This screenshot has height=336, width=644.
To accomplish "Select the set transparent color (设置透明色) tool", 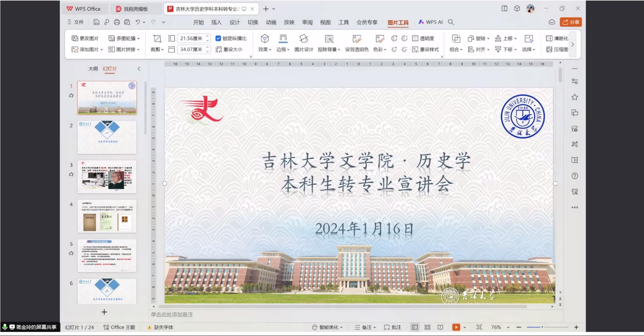I will (x=357, y=39).
